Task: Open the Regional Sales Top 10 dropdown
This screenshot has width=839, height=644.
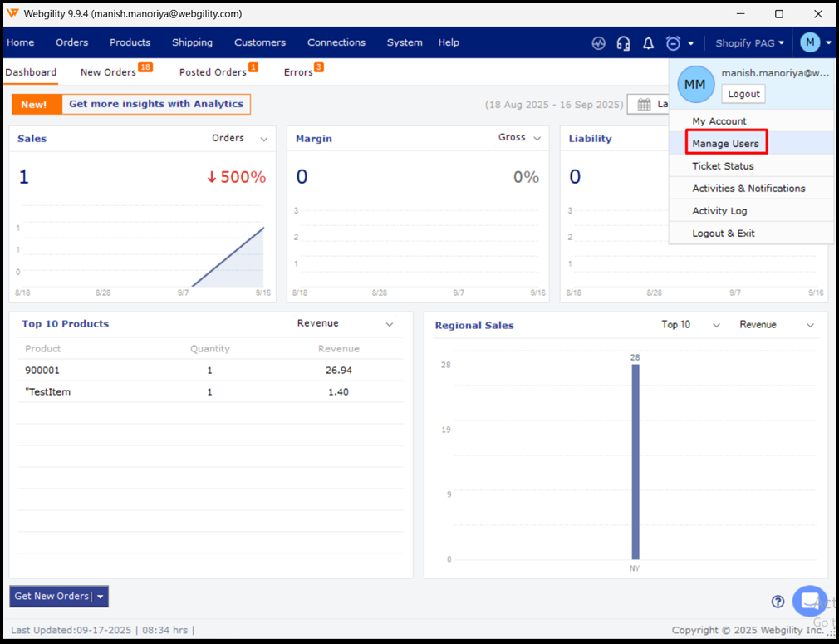Action: click(716, 325)
